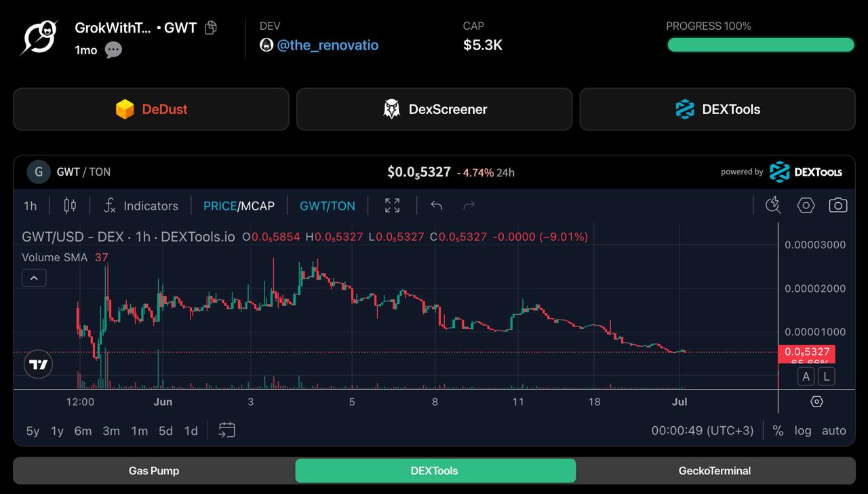Open timezone menu 00:00:49 (UTC+3)
The height and width of the screenshot is (494, 868).
[703, 430]
